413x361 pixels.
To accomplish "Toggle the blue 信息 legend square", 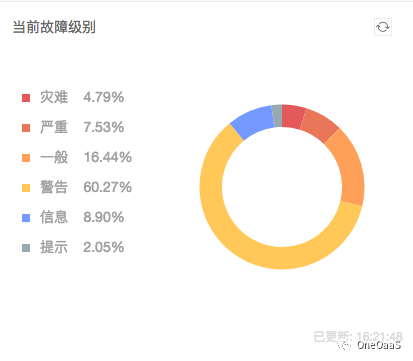I will point(26,218).
